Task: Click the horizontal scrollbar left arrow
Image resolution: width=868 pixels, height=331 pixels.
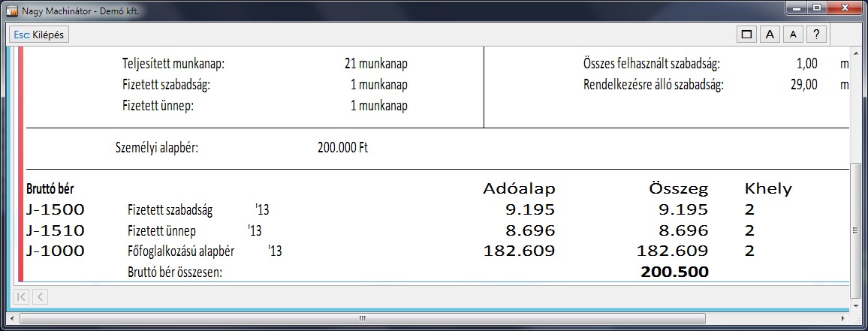Action: click(x=14, y=319)
